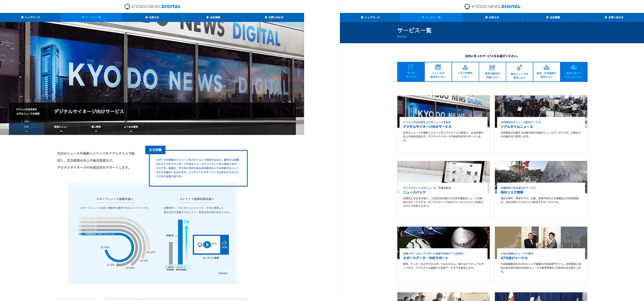Image resolution: width=644 pixels, height=301 pixels.
Task: Select the highlighted 特徴 anchor tab
Action: (26, 128)
